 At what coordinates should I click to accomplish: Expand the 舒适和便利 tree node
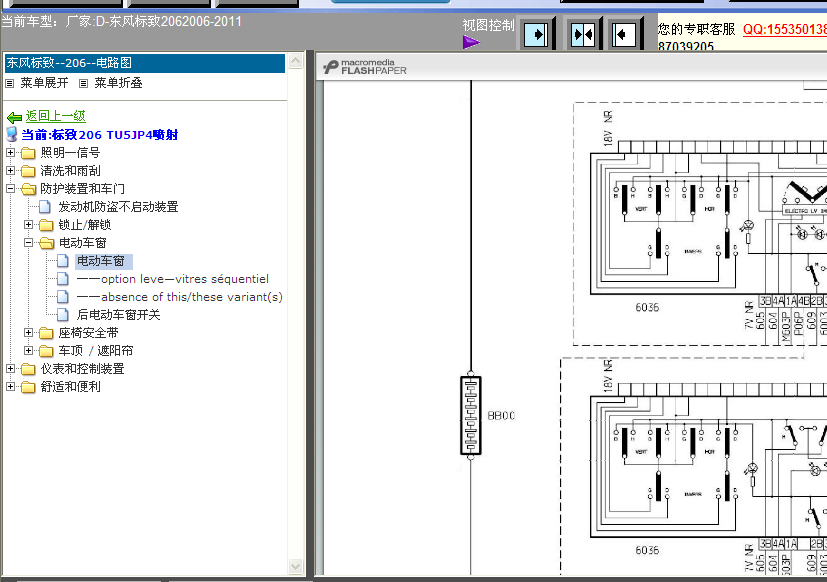[11, 386]
